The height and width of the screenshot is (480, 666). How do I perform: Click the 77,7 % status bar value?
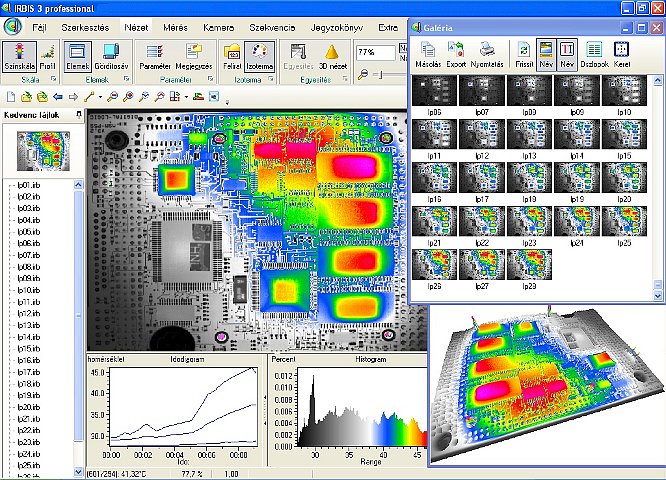(x=192, y=474)
